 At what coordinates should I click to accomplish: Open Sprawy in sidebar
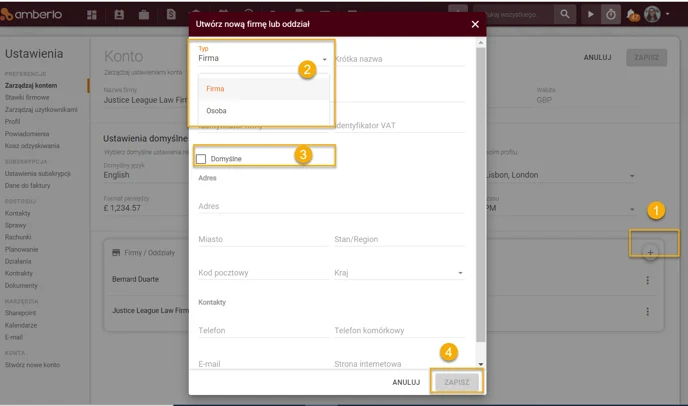pos(15,225)
